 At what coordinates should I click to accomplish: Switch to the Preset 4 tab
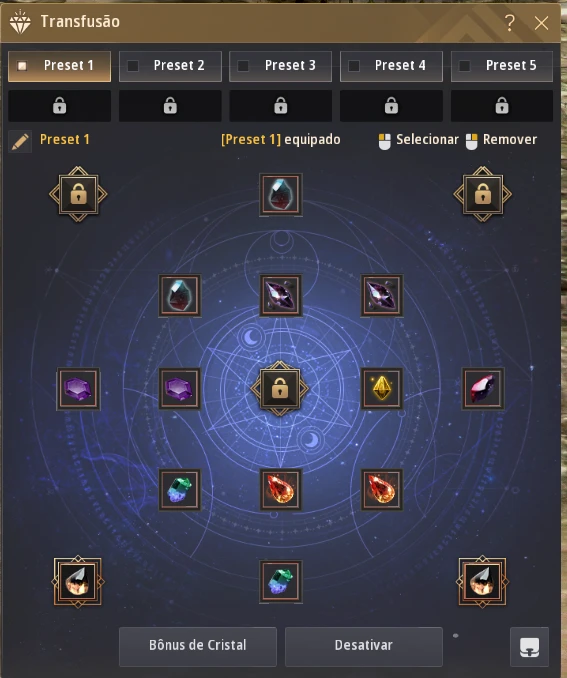point(391,66)
